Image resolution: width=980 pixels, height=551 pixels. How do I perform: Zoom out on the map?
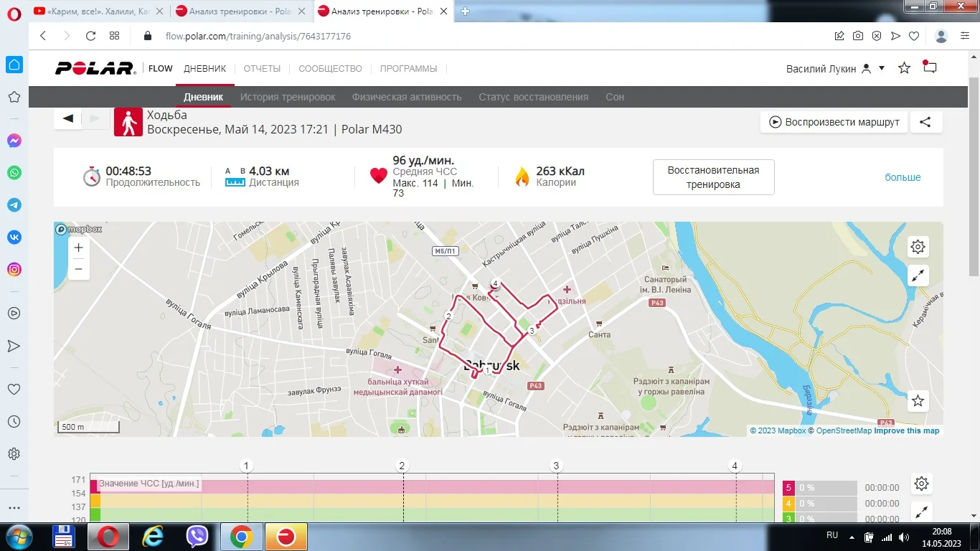[79, 269]
